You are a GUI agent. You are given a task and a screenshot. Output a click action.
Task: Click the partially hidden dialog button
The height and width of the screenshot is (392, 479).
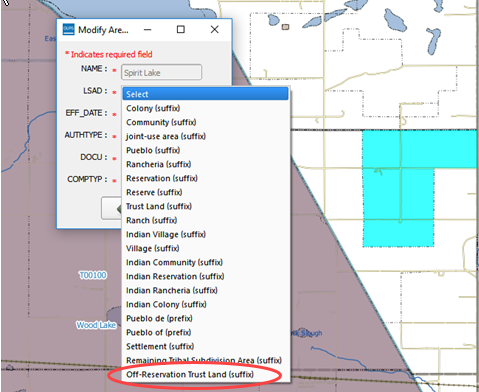pos(111,208)
